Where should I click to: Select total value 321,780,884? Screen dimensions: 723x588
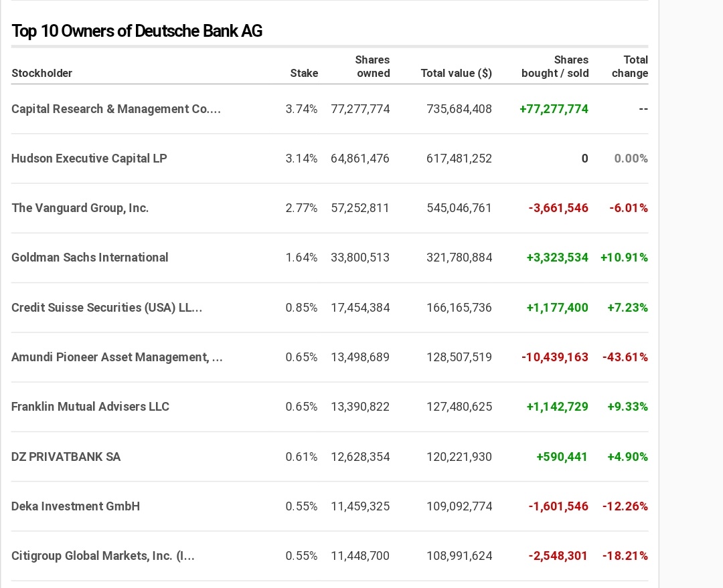(x=459, y=257)
